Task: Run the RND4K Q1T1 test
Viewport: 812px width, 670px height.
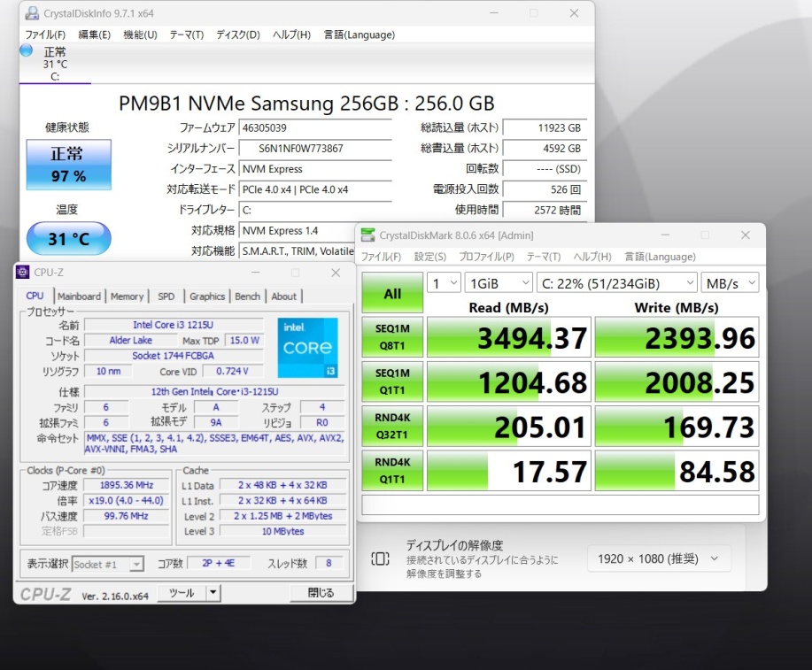Action: 392,471
